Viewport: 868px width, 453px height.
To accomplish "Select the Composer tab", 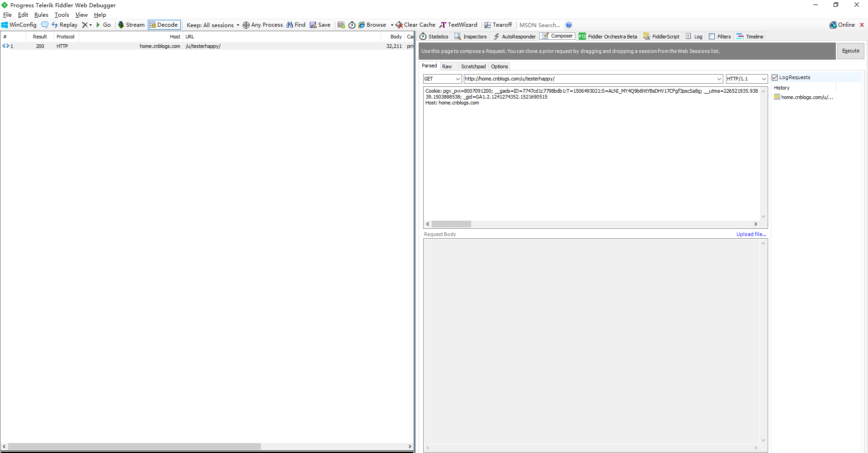I will coord(557,36).
